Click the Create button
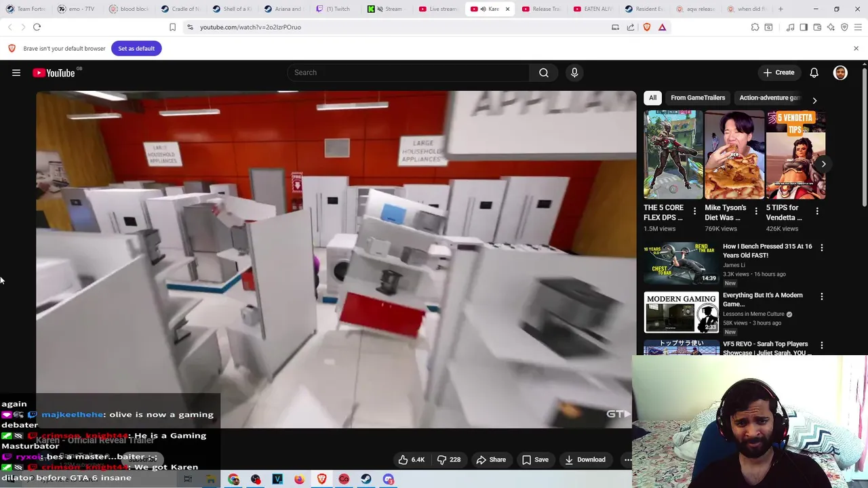The height and width of the screenshot is (488, 868). tap(778, 73)
